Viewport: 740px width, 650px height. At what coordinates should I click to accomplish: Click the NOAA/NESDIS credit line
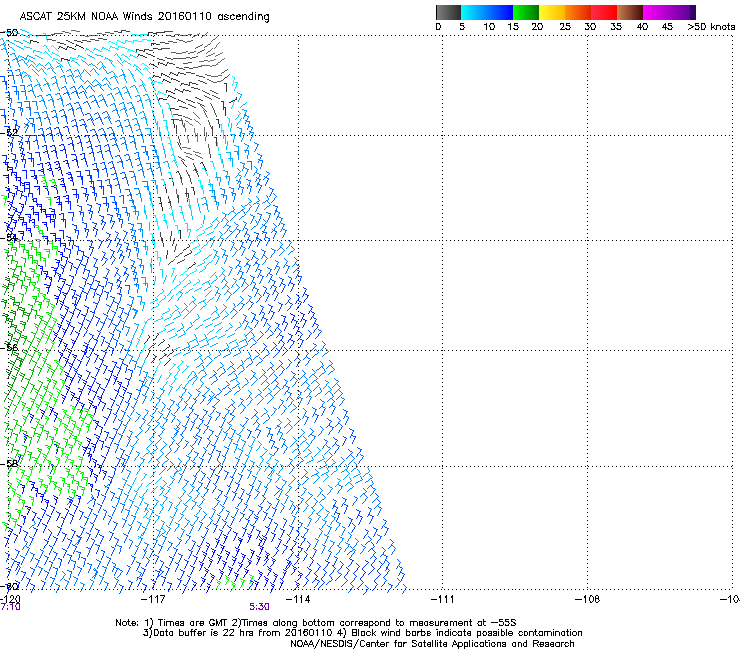pos(432,644)
